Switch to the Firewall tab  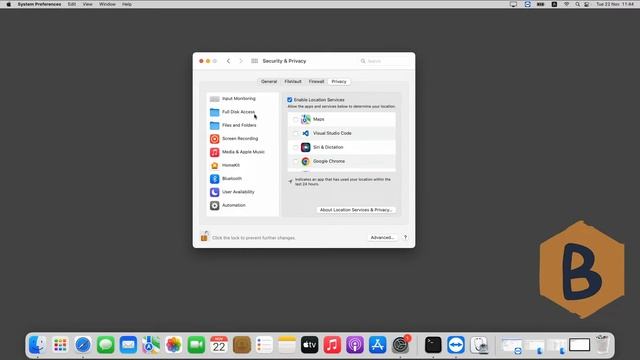tap(316, 82)
